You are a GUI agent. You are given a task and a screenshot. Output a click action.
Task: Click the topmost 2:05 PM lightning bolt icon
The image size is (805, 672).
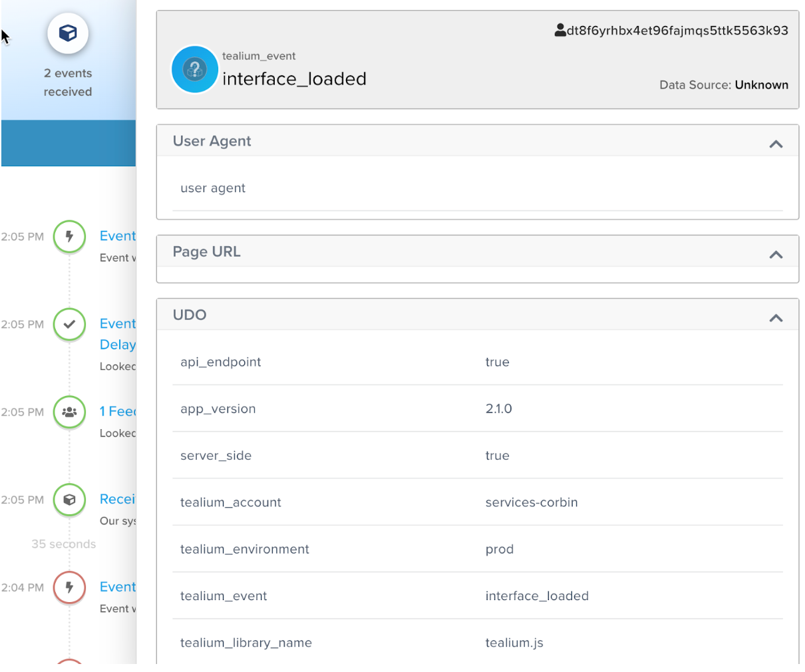point(69,237)
